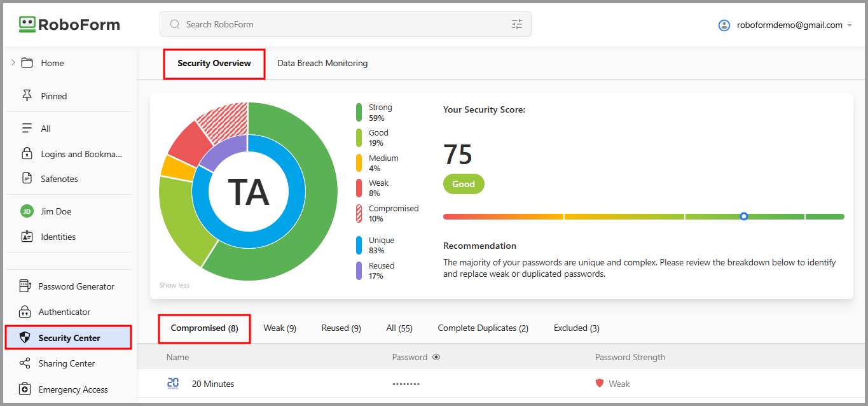Image resolution: width=868 pixels, height=406 pixels.
Task: Click the Compromised striped legend swatch
Action: click(x=359, y=213)
